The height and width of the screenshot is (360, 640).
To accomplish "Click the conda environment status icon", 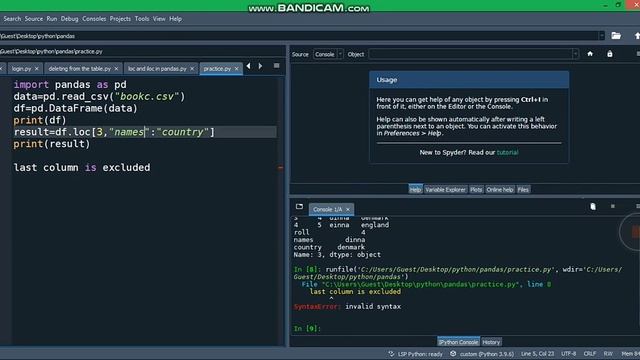I will tap(453, 354).
